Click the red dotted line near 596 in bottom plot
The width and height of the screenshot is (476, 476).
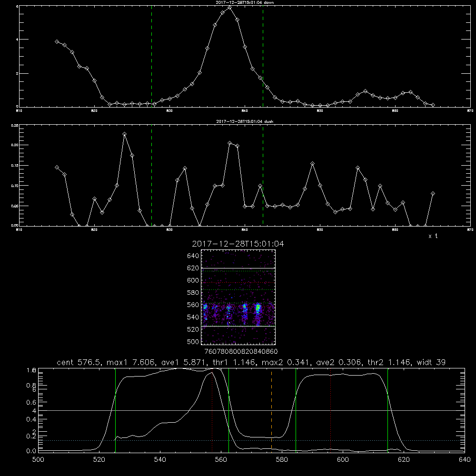click(x=331, y=410)
